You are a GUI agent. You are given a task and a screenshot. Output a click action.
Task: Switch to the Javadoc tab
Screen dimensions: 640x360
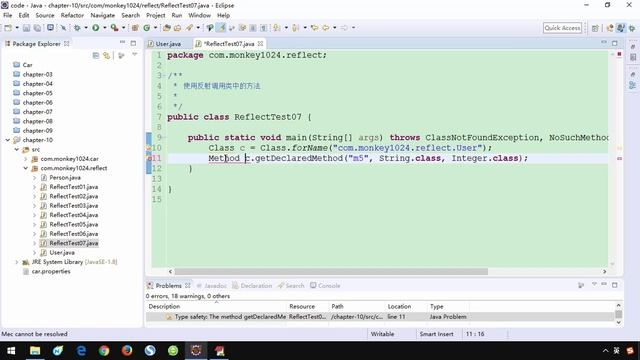(x=212, y=285)
